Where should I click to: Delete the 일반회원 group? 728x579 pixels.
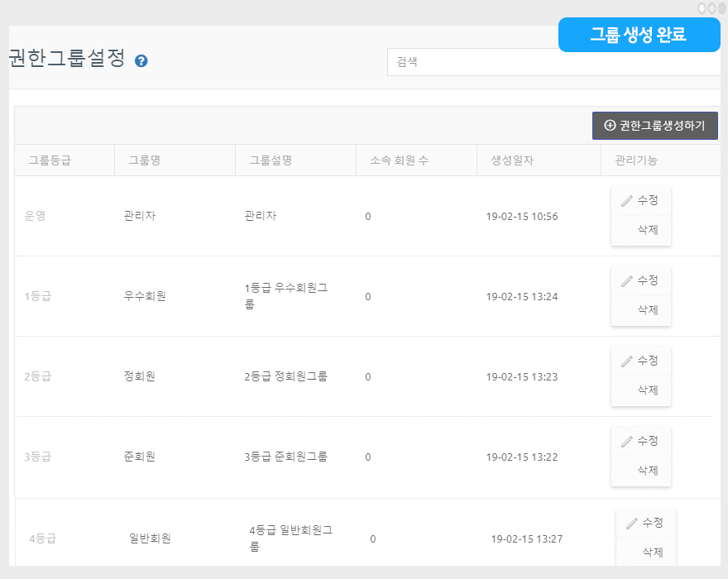click(x=653, y=552)
